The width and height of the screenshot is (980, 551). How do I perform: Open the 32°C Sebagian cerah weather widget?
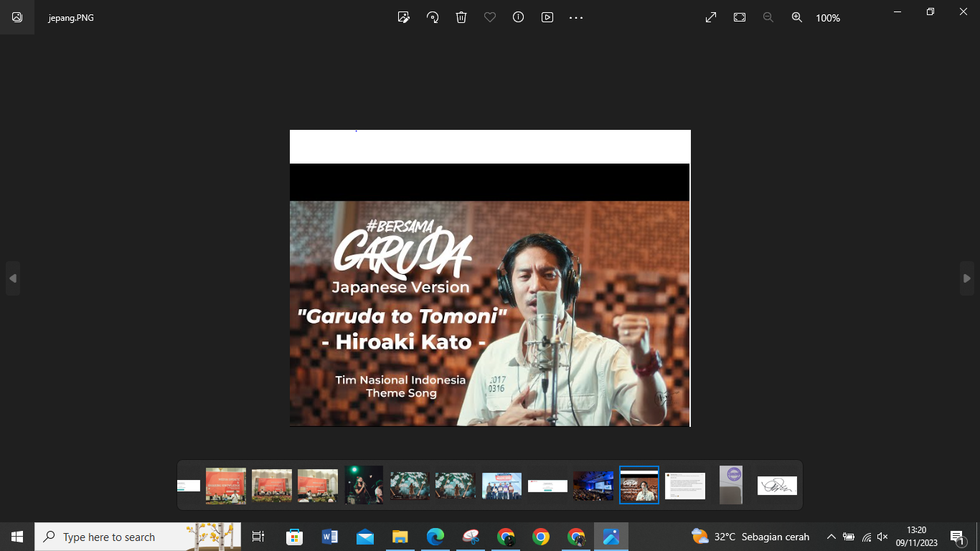(x=750, y=537)
